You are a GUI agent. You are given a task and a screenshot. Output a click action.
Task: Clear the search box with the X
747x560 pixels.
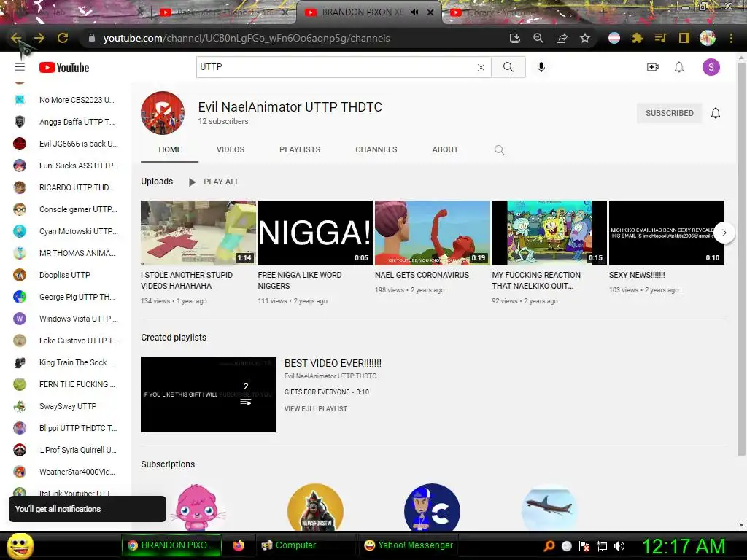(481, 68)
